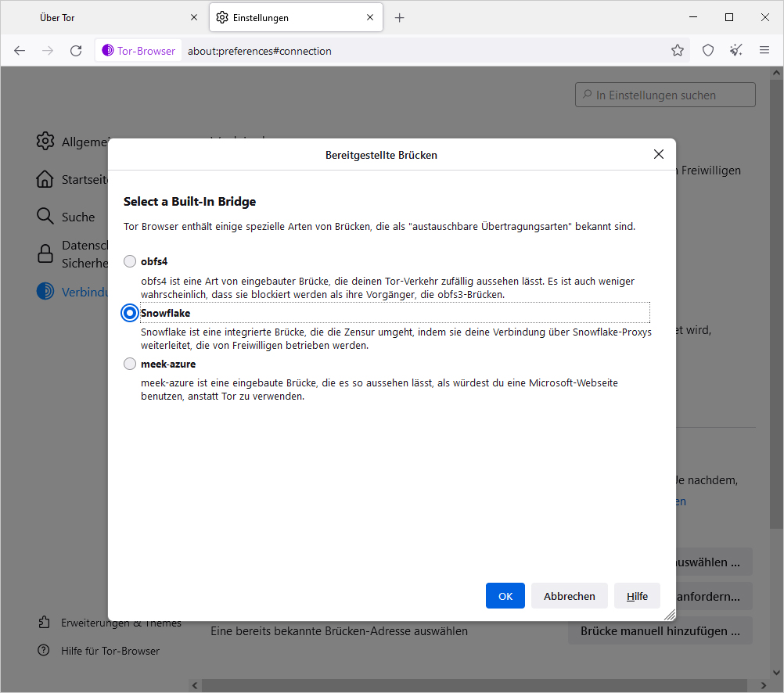
Task: Open Hilfe for built-in bridges
Action: pyautogui.click(x=637, y=596)
